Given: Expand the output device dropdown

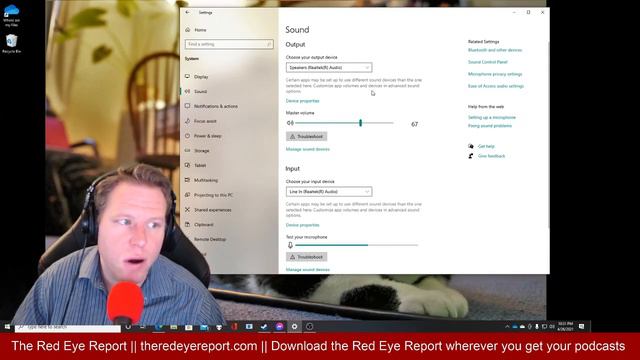Looking at the screenshot, I should tap(329, 67).
